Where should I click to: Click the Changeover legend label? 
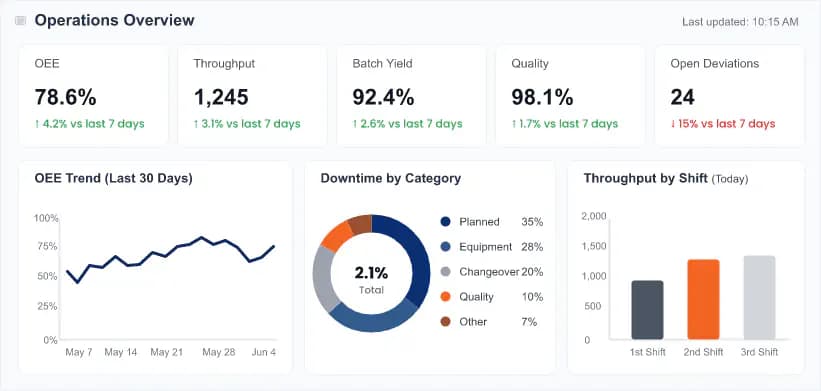489,272
